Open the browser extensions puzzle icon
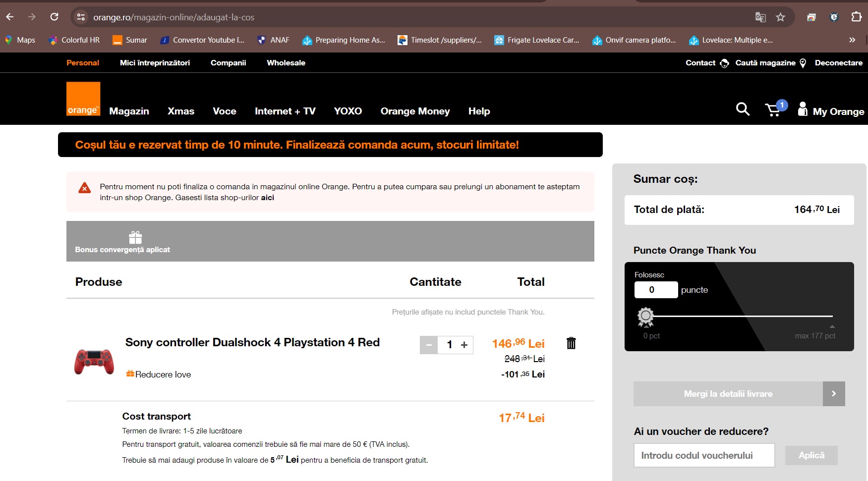This screenshot has height=481, width=868. pos(856,17)
